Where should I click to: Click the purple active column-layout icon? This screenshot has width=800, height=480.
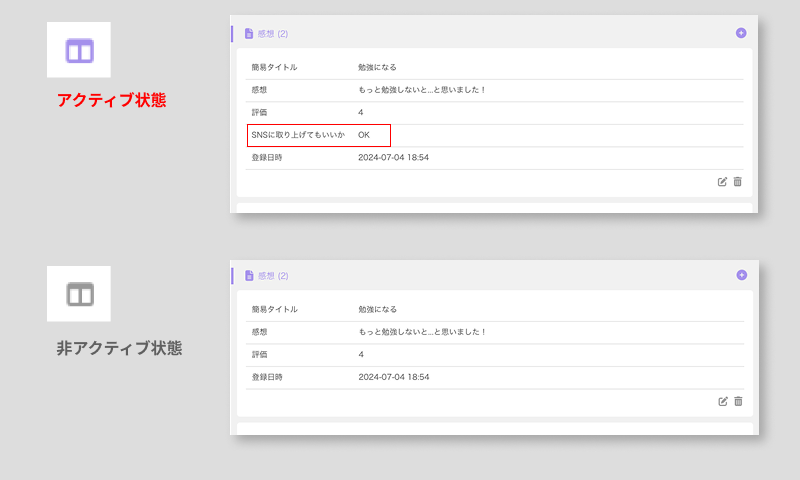[x=80, y=50]
